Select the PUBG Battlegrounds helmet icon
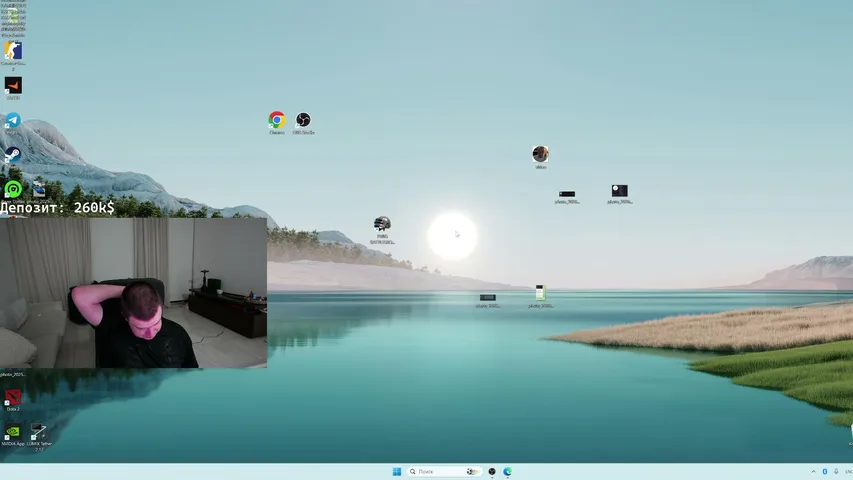Image resolution: width=853 pixels, height=480 pixels. coord(382,224)
